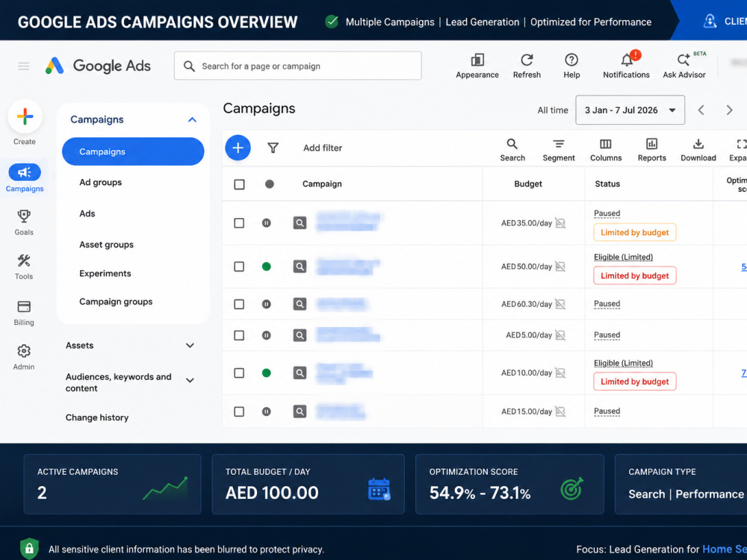The width and height of the screenshot is (747, 560).
Task: Click the table Search icon
Action: click(512, 144)
